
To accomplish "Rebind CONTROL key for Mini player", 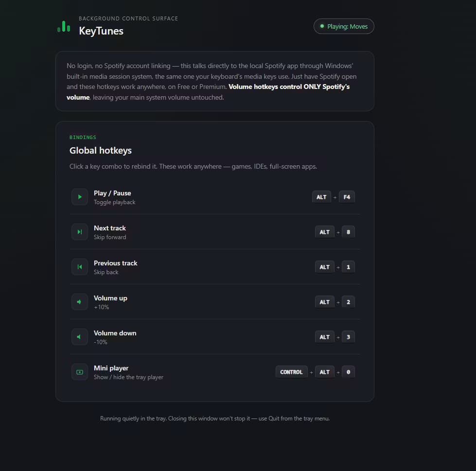I will (x=291, y=372).
